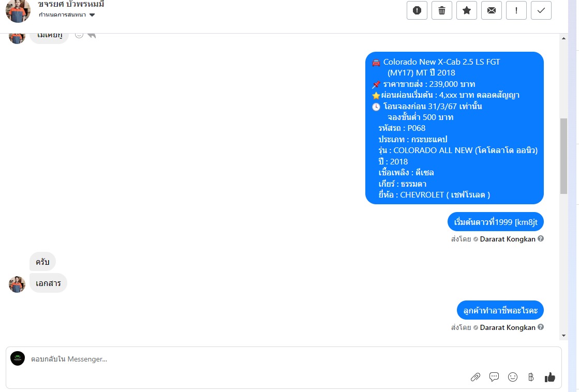The width and height of the screenshot is (579, 392).
Task: Open the customer's profile photo in the header
Action: click(x=18, y=11)
